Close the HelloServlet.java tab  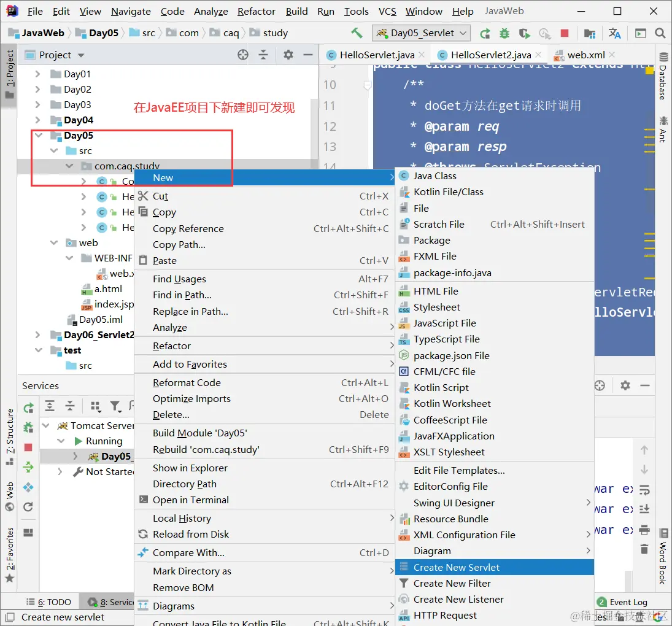pyautogui.click(x=422, y=55)
